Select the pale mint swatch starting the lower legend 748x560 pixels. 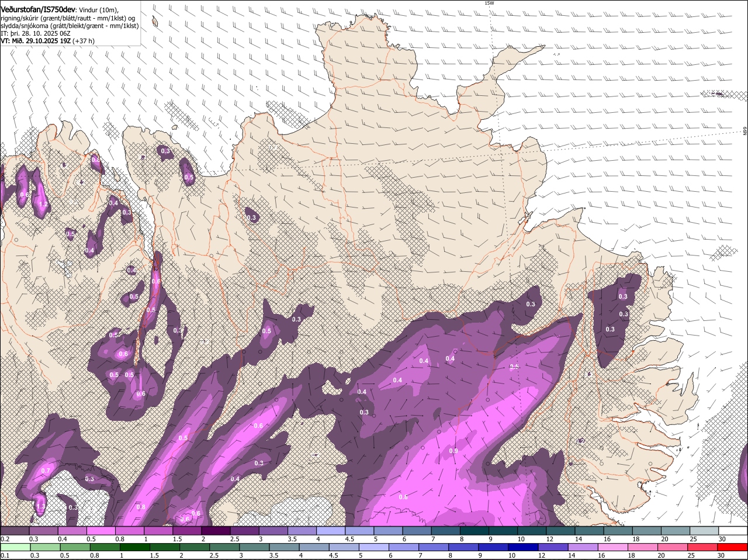click(x=15, y=547)
